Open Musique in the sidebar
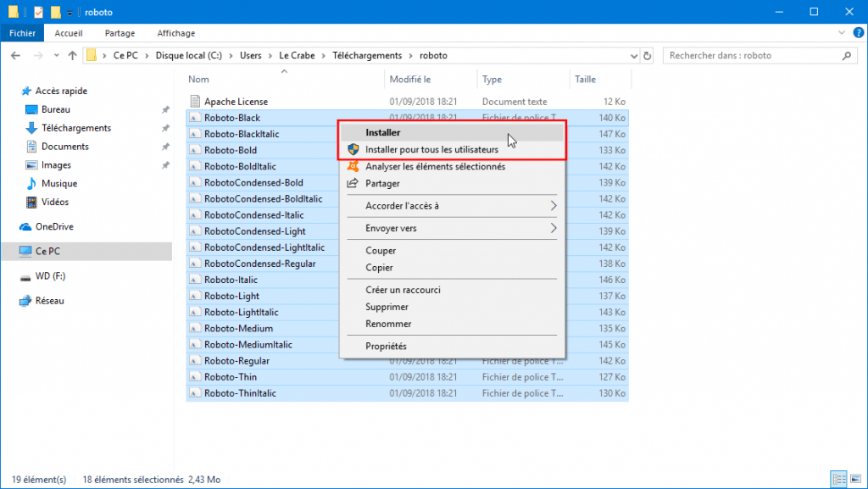Screen dimensions: 868x489 click(x=58, y=184)
